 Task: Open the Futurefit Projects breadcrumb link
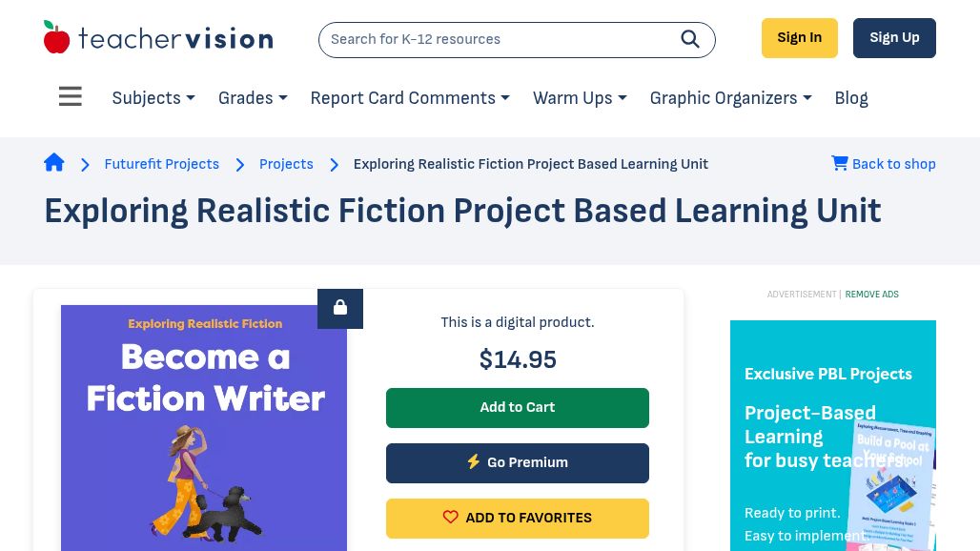[162, 164]
